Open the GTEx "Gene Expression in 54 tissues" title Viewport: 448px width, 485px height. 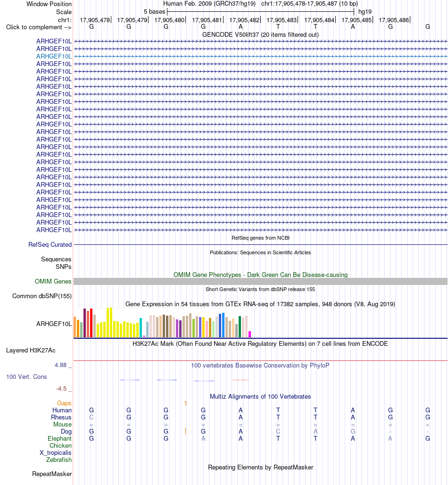(260, 304)
